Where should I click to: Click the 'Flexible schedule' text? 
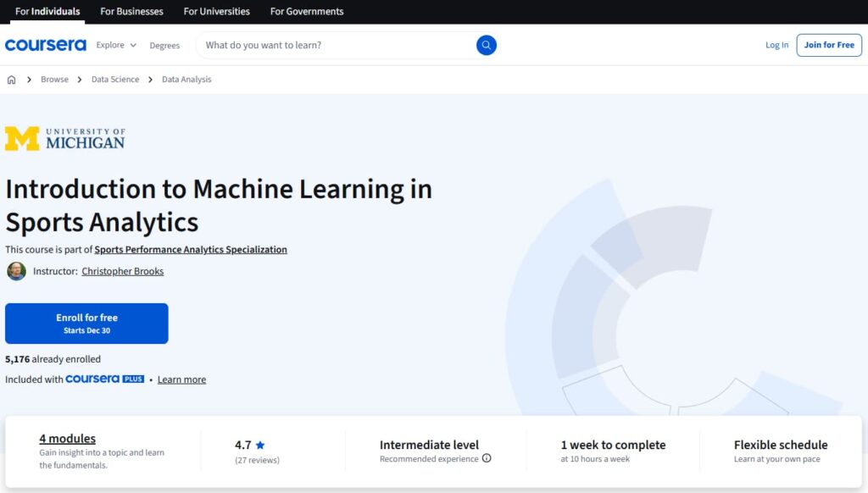coord(781,445)
